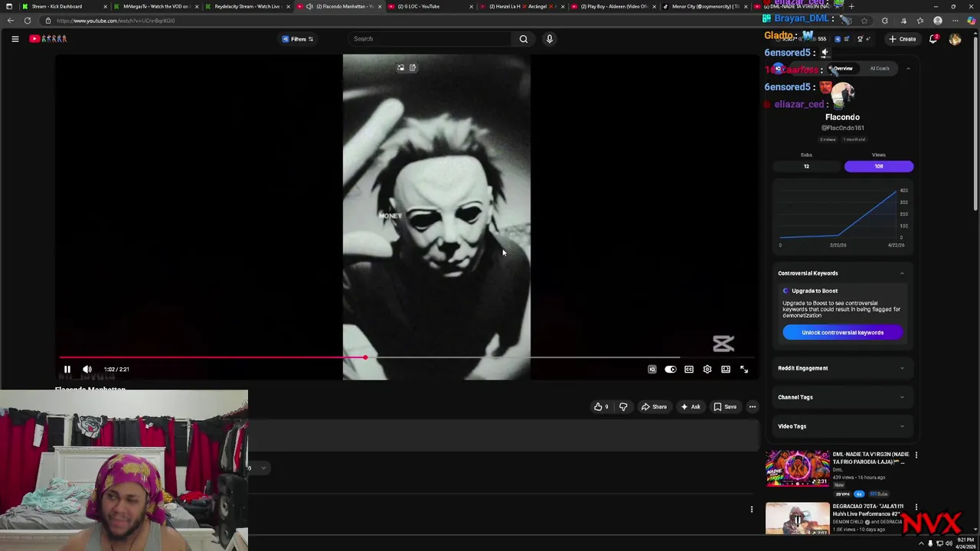Viewport: 980px width, 551px height.
Task: Mute the video volume
Action: (87, 370)
